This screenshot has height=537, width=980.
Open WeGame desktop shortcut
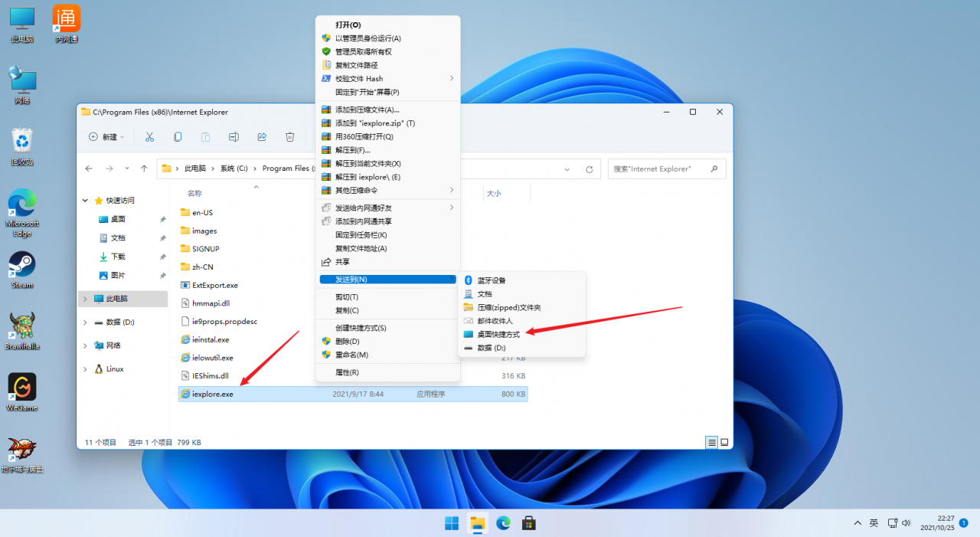(x=22, y=391)
